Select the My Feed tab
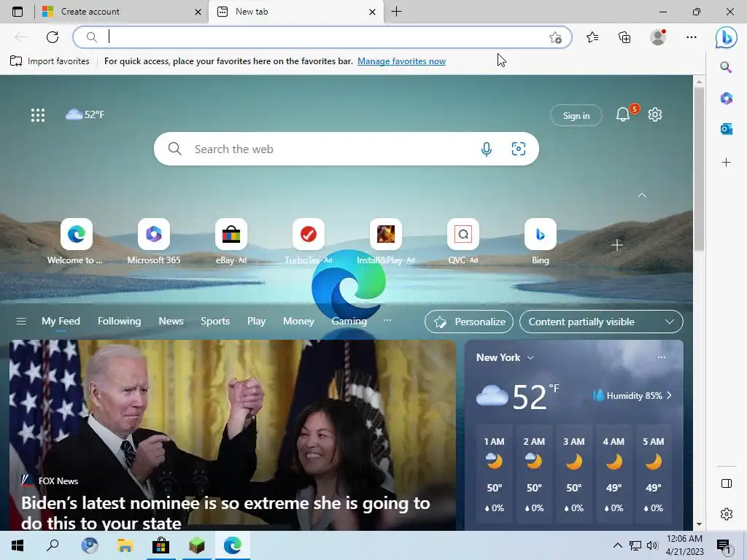Image resolution: width=747 pixels, height=560 pixels. point(61,322)
